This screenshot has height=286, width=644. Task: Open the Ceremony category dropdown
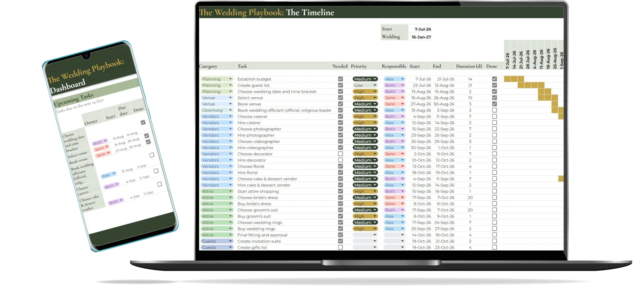point(217,110)
